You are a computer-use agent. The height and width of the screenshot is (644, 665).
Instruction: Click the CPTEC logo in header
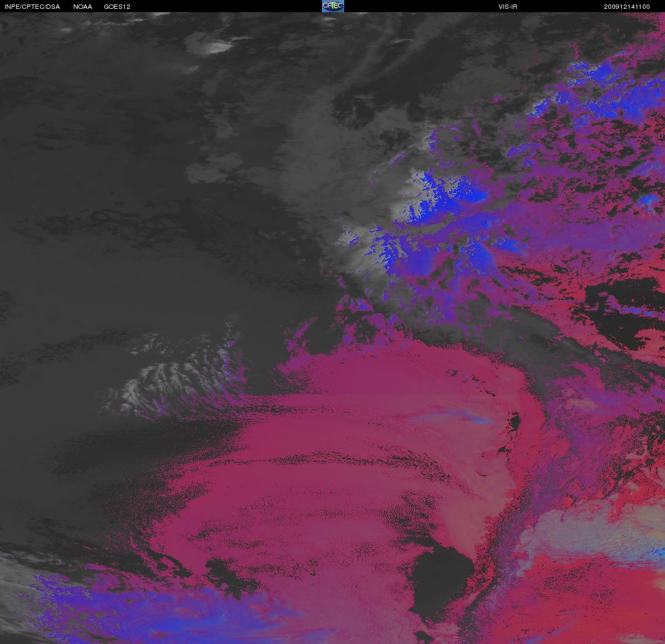point(333,6)
